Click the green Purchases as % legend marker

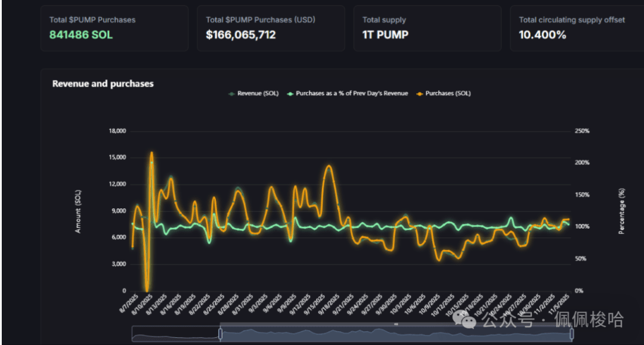(291, 94)
